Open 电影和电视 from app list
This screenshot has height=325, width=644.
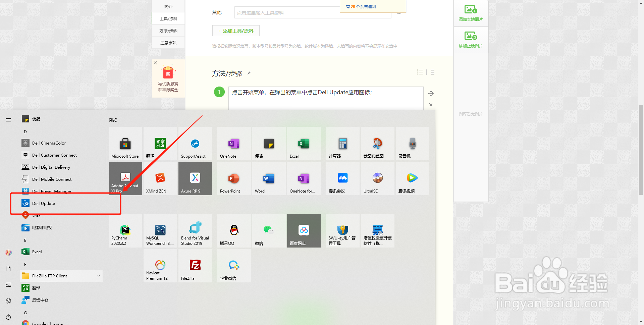click(61, 227)
